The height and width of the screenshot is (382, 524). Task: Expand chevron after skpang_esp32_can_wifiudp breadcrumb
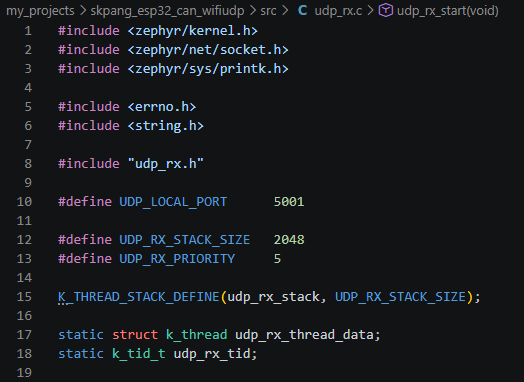pos(253,11)
